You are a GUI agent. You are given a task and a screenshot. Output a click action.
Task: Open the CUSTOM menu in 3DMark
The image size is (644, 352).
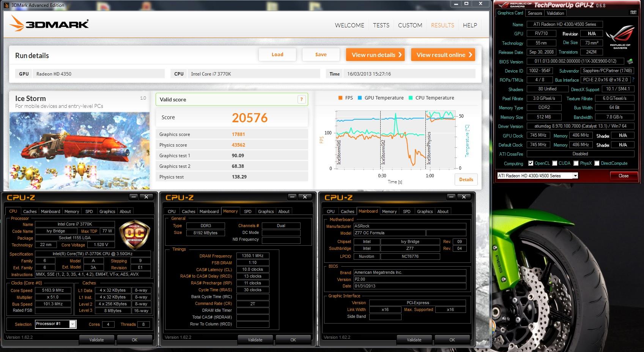(410, 25)
